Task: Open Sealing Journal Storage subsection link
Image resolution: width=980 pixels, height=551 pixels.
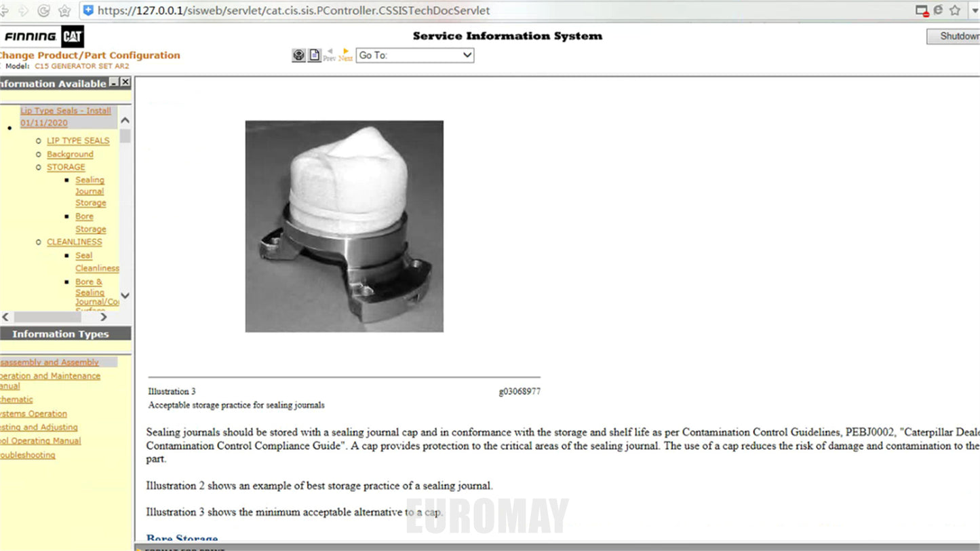Action: pos(90,191)
